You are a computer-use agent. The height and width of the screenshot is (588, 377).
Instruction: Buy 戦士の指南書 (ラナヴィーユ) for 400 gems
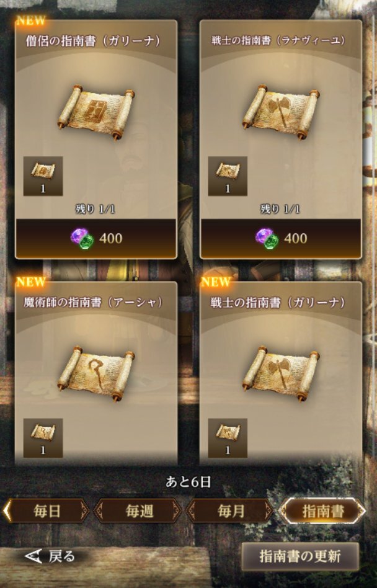click(281, 239)
